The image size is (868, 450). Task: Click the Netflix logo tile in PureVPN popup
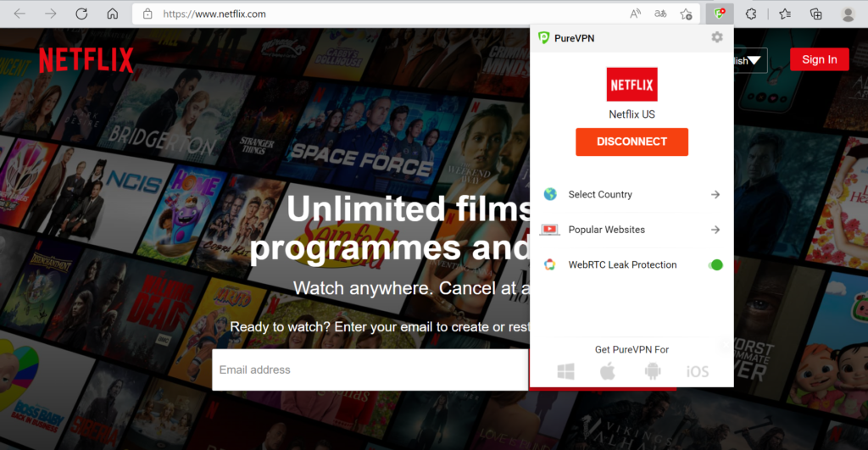[632, 84]
